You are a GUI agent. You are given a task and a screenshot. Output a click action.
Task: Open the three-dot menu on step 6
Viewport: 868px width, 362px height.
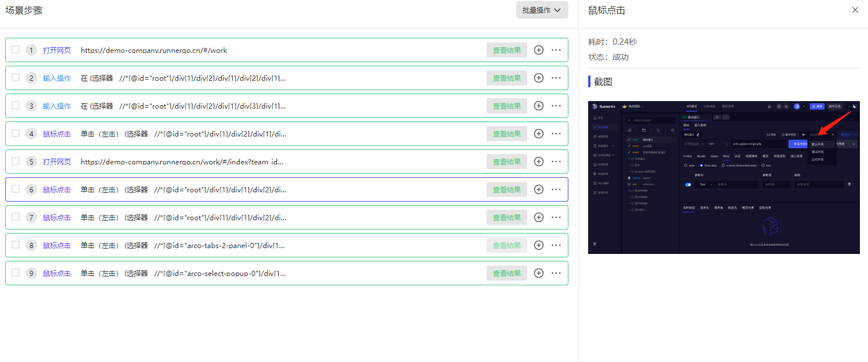[556, 189]
